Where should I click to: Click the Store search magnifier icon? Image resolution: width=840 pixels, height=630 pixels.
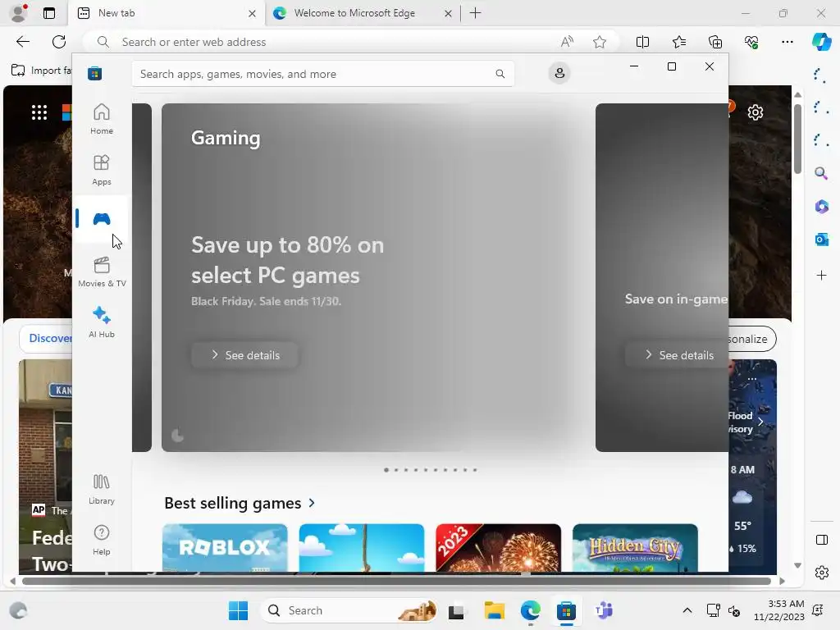click(x=500, y=74)
